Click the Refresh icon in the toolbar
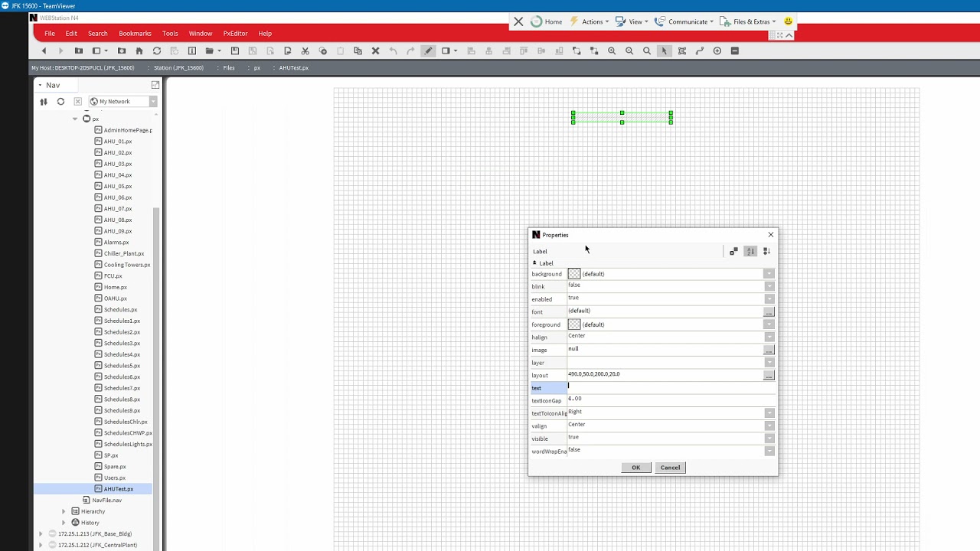The image size is (980, 551). click(x=157, y=51)
